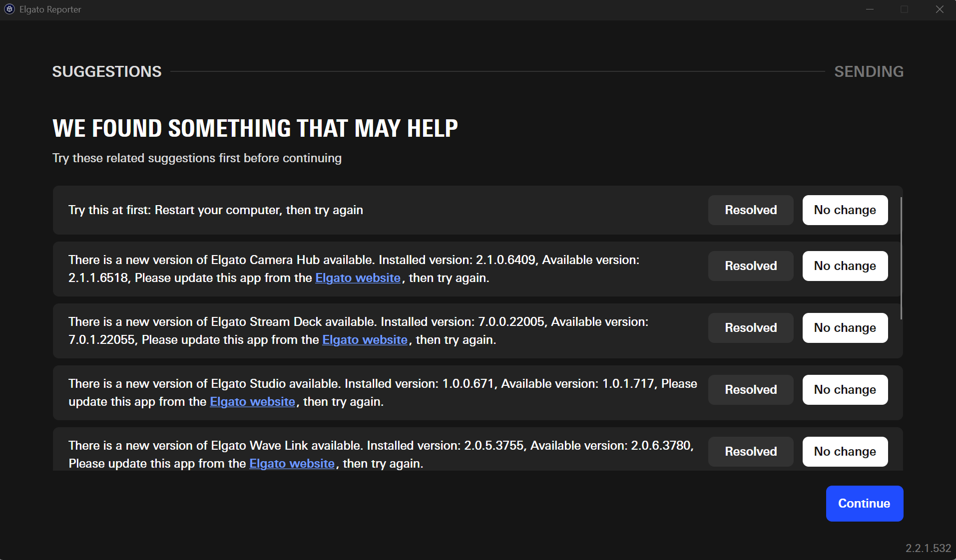Minimize the Elgato Reporter window
The height and width of the screenshot is (560, 956).
(x=870, y=9)
